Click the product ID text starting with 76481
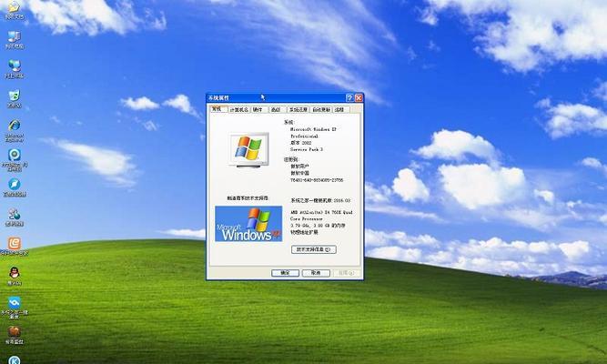This screenshot has height=364, width=607. (317, 180)
